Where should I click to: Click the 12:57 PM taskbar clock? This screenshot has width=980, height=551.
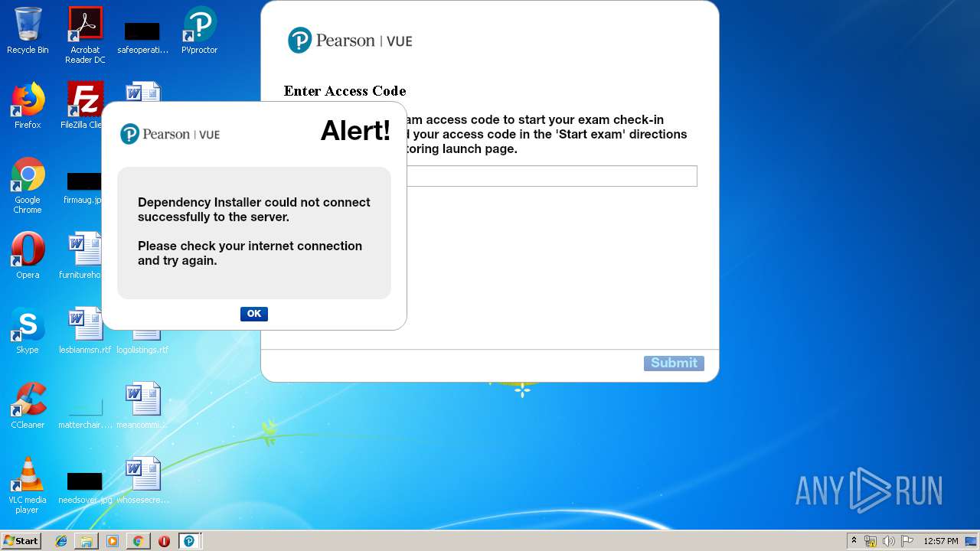pyautogui.click(x=941, y=541)
